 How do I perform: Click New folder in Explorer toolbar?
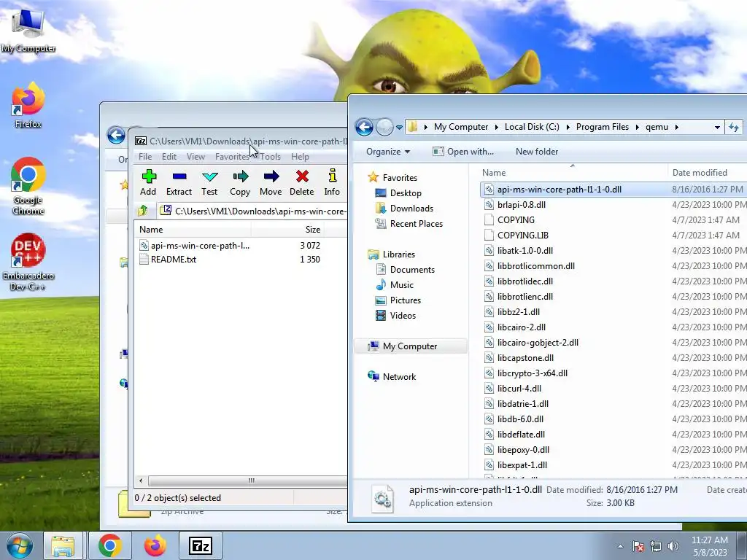click(x=537, y=152)
